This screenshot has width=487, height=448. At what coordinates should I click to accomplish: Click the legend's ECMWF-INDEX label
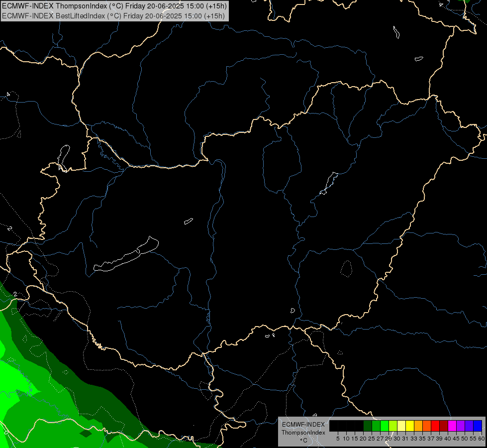(x=303, y=425)
